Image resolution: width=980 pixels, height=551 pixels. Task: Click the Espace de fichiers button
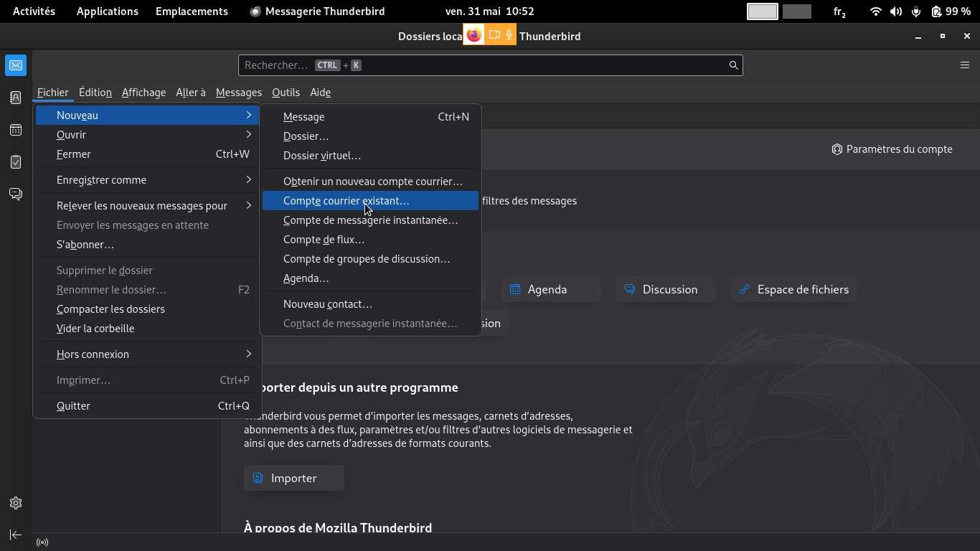coord(794,289)
